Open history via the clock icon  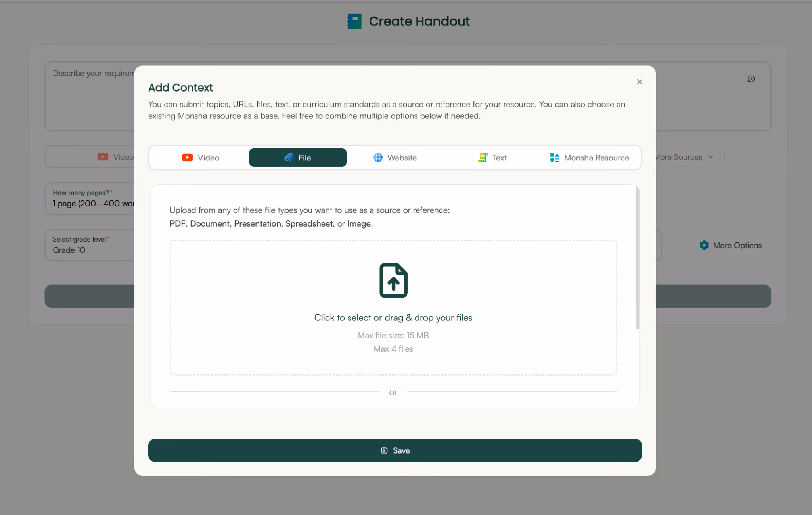pyautogui.click(x=751, y=79)
